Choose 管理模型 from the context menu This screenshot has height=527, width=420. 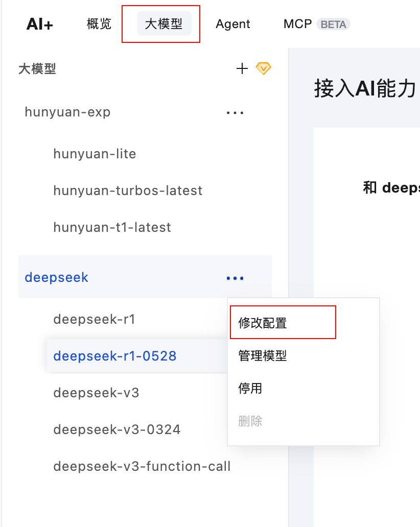262,355
